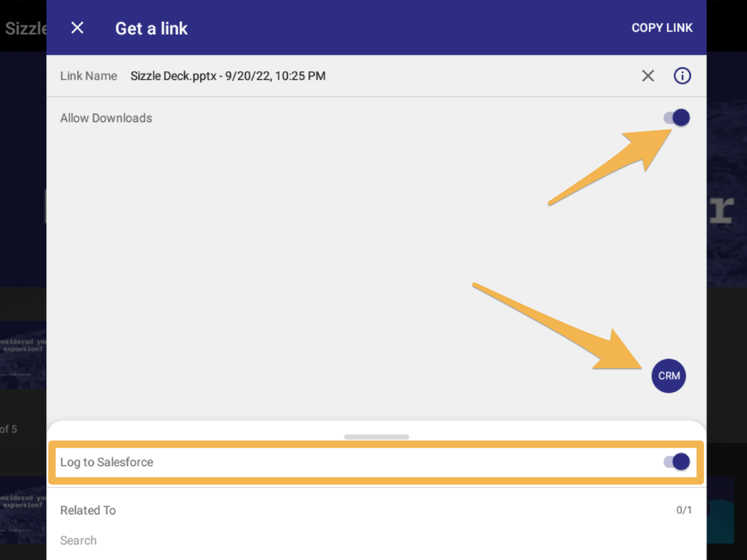Select the lower slide thumbnail at left
The width and height of the screenshot is (747, 560).
(23, 510)
